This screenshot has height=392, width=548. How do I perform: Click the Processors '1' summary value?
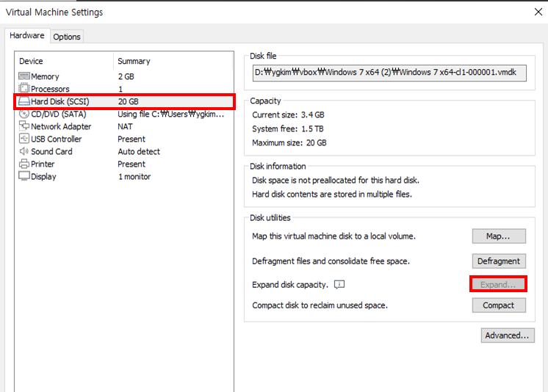[x=120, y=89]
